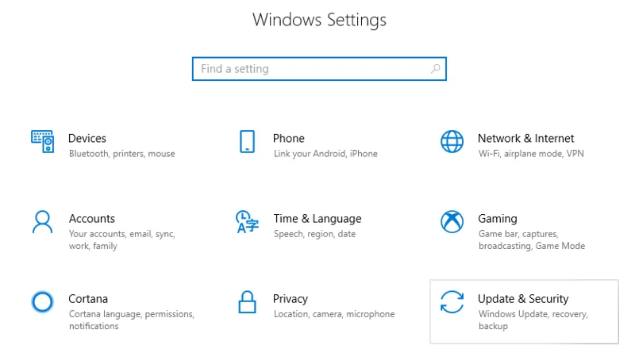The height and width of the screenshot is (364, 635).
Task: Select Time & Language title
Action: pyautogui.click(x=317, y=219)
